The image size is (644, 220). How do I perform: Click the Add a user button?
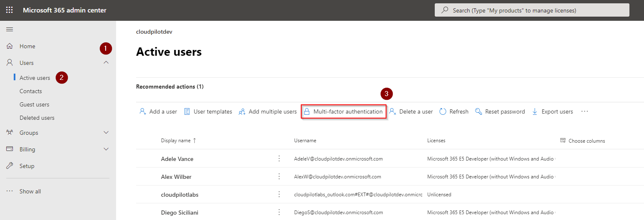click(x=158, y=111)
